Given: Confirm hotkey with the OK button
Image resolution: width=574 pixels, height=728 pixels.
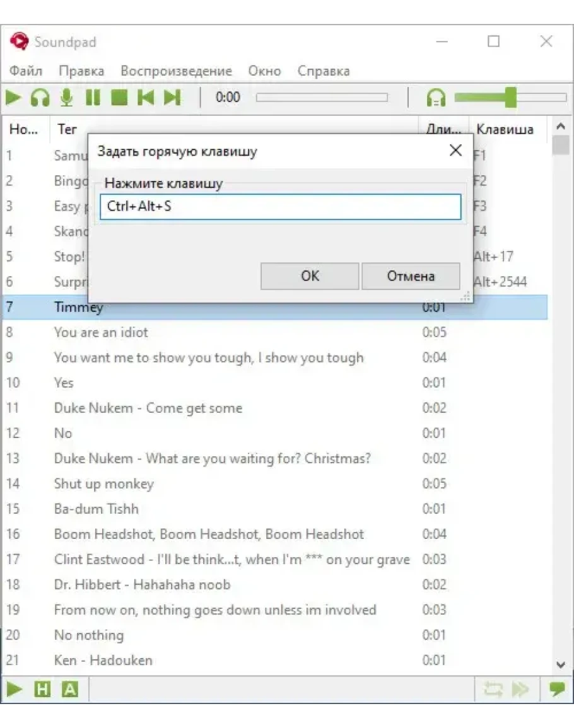Looking at the screenshot, I should (x=310, y=276).
